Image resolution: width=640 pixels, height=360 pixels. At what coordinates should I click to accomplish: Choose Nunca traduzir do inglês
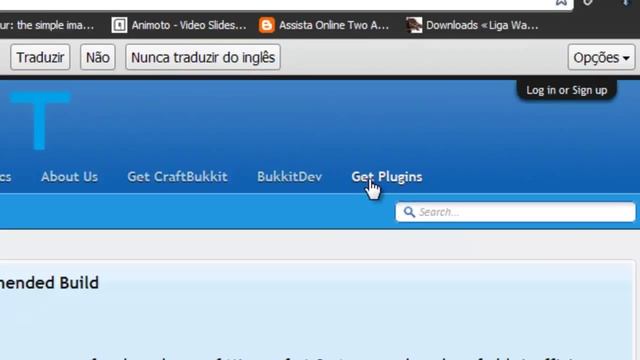click(x=203, y=58)
